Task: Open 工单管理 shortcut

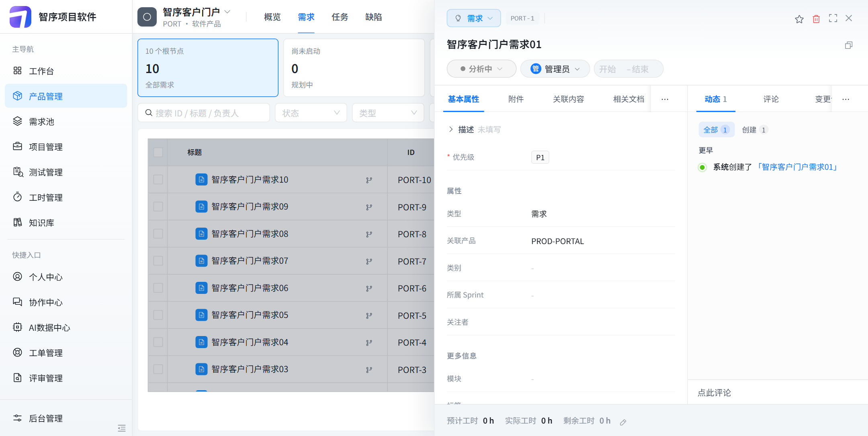Action: 66,353
